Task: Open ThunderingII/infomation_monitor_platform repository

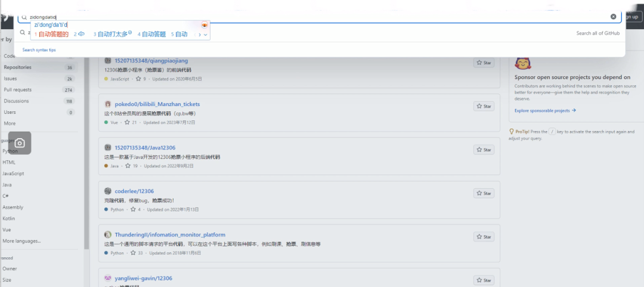Action: tap(170, 235)
